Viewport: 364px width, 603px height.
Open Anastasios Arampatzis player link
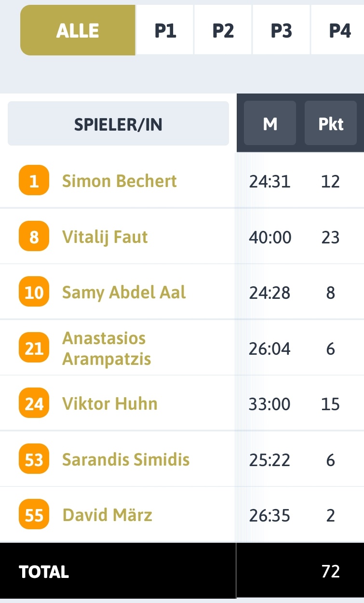107,348
